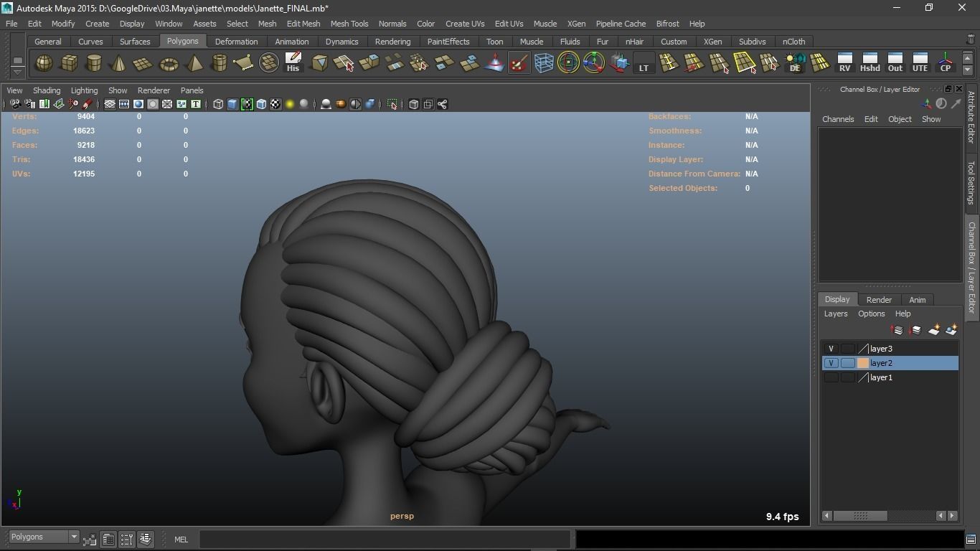
Task: Open the Tool Settings side tab
Action: coord(971,183)
